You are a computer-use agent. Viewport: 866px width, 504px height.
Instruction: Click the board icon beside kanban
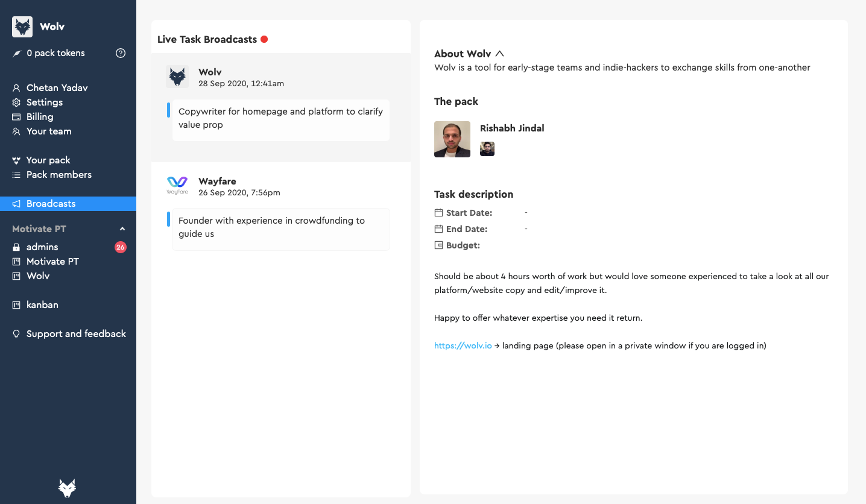point(16,305)
